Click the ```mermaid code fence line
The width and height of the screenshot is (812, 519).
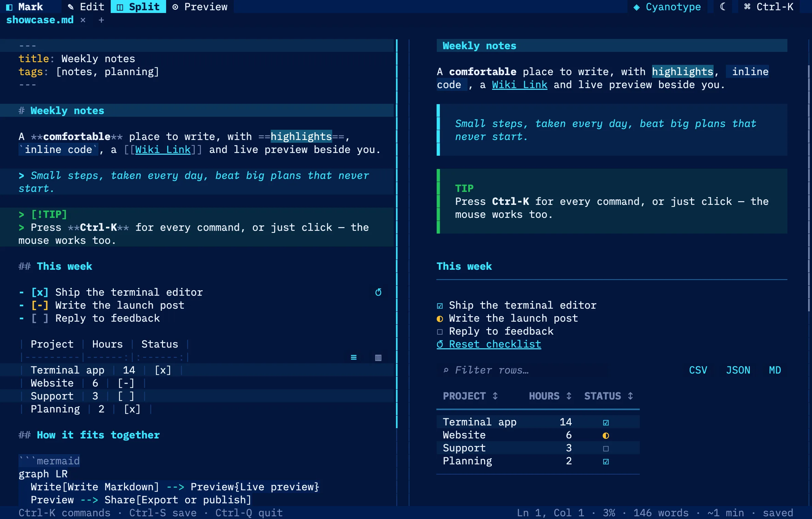[49, 461]
